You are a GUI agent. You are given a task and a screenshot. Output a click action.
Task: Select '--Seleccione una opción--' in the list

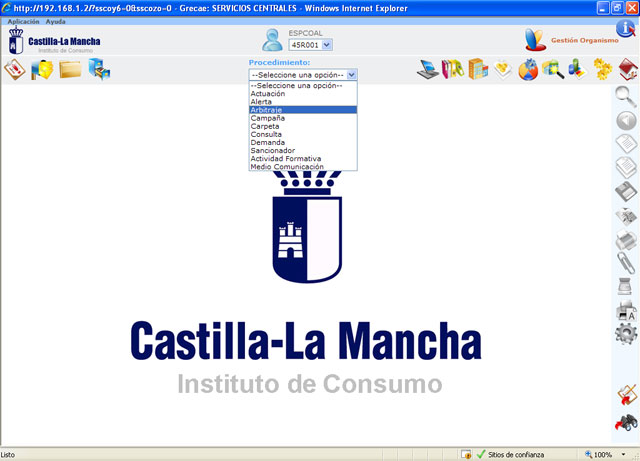click(303, 86)
